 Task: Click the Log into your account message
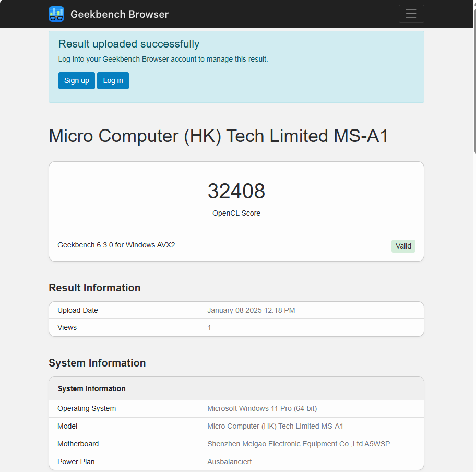click(x=163, y=59)
